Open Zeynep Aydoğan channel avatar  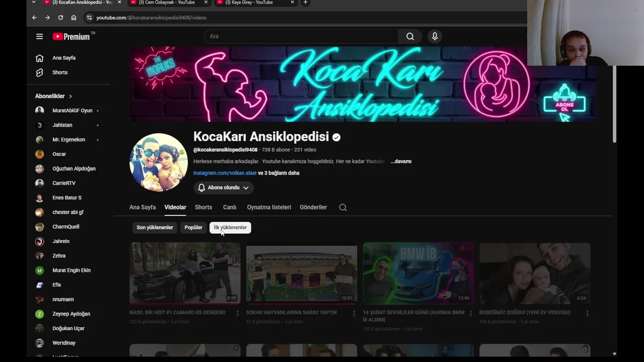pos(39,314)
